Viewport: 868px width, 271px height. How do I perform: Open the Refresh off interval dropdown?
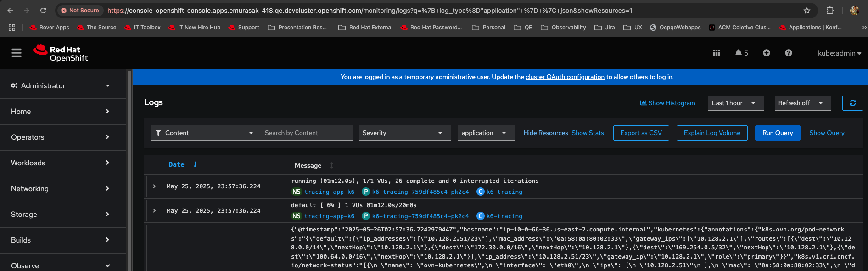802,103
